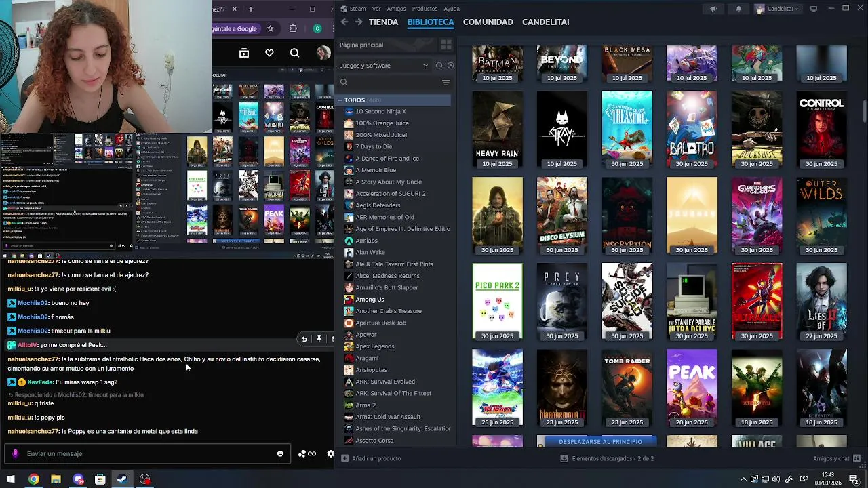Open the Outer Wilds cover
The height and width of the screenshot is (488, 868).
pos(821,216)
